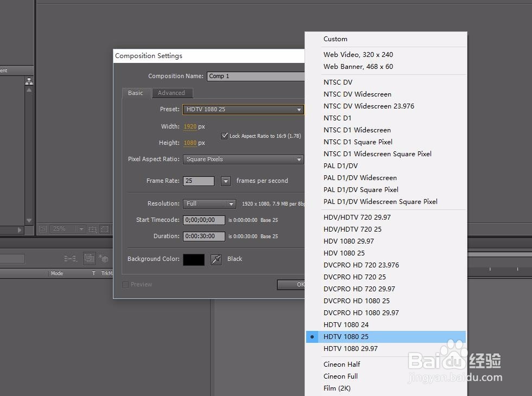Select NTSC DV Widescreen 23.976 preset
Viewport: 532px width, 396px height.
386,106
